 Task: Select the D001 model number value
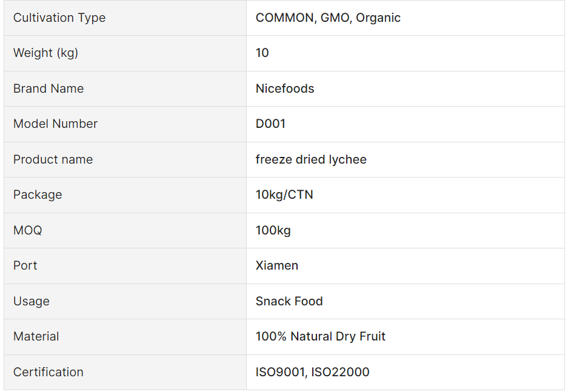click(x=270, y=124)
